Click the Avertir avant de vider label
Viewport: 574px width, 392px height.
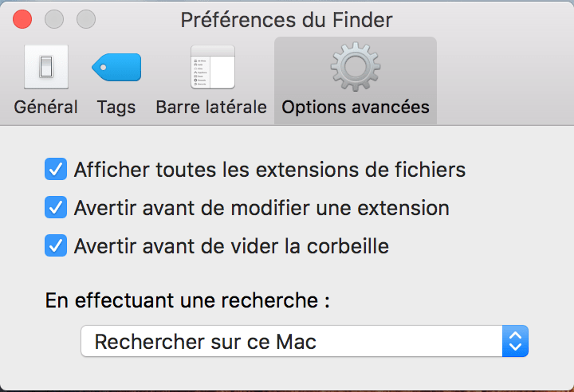[231, 247]
